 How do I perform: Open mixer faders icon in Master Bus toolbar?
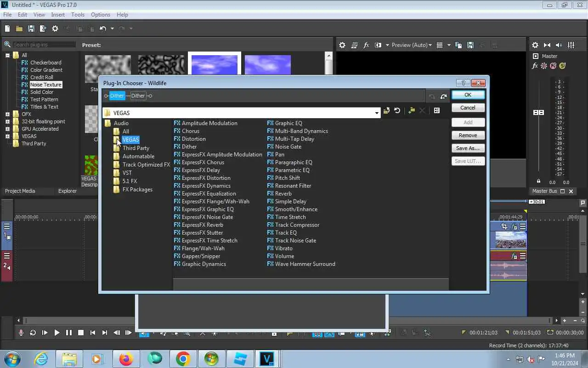pos(571,45)
